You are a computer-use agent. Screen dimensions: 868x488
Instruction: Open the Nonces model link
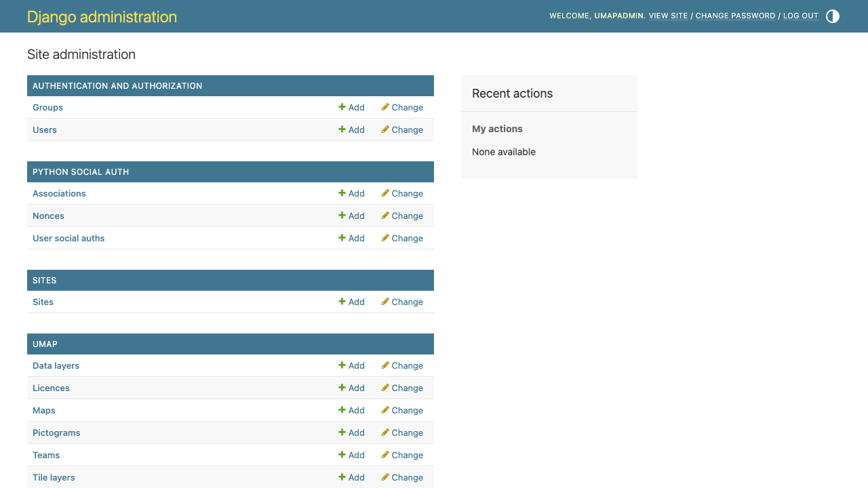(48, 216)
